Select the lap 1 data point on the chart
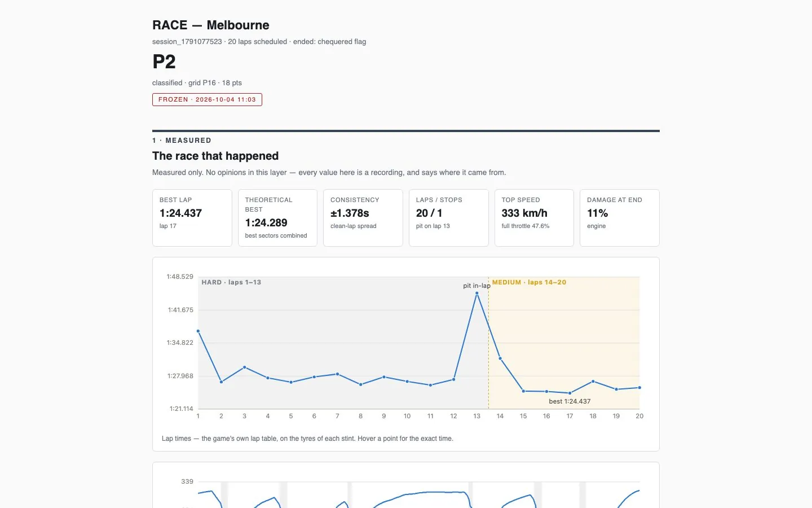Screen dimensions: 812x508 click(198, 331)
